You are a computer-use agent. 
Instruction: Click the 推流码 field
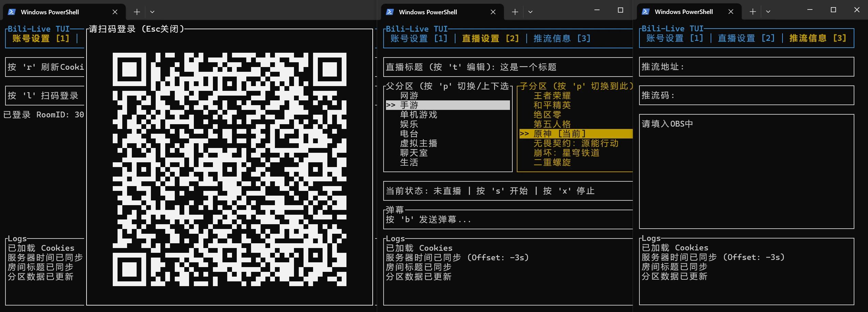[x=746, y=95]
